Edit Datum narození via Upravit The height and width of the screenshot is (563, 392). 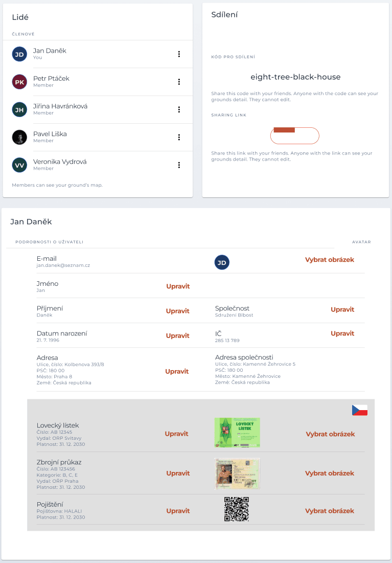click(177, 336)
